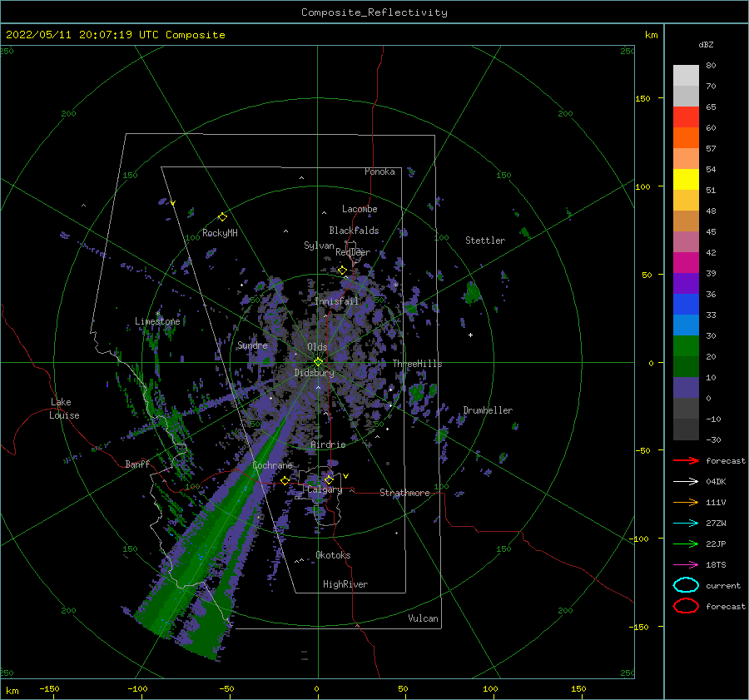Click the Okotoks town label
The width and height of the screenshot is (749, 700).
click(x=333, y=555)
